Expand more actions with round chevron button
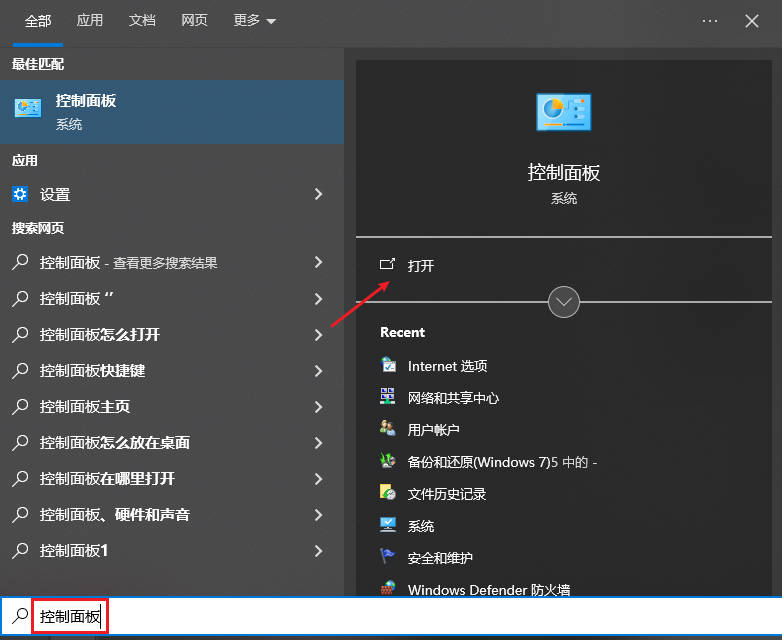 [564, 302]
